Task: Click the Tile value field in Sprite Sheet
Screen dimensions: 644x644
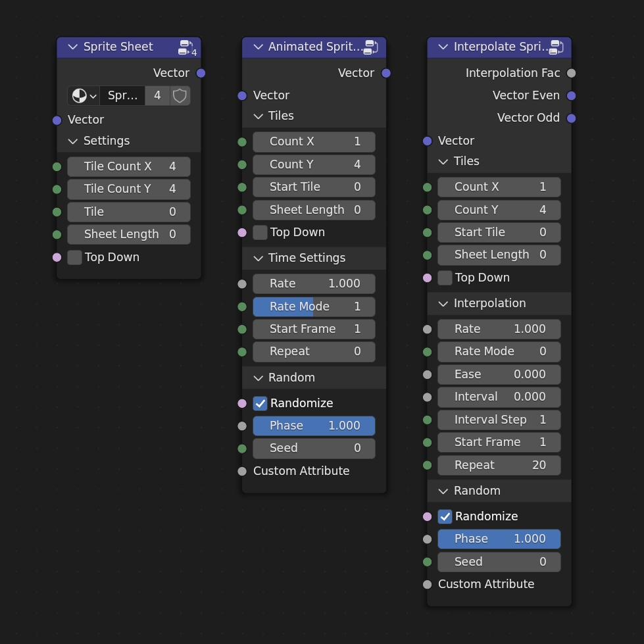Action: coord(129,212)
